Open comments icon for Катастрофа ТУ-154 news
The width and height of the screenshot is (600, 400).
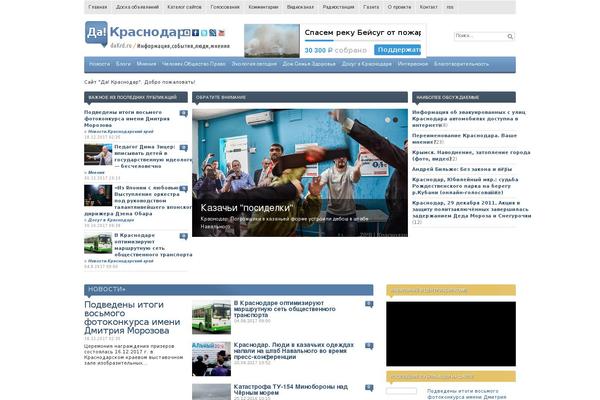(369, 388)
